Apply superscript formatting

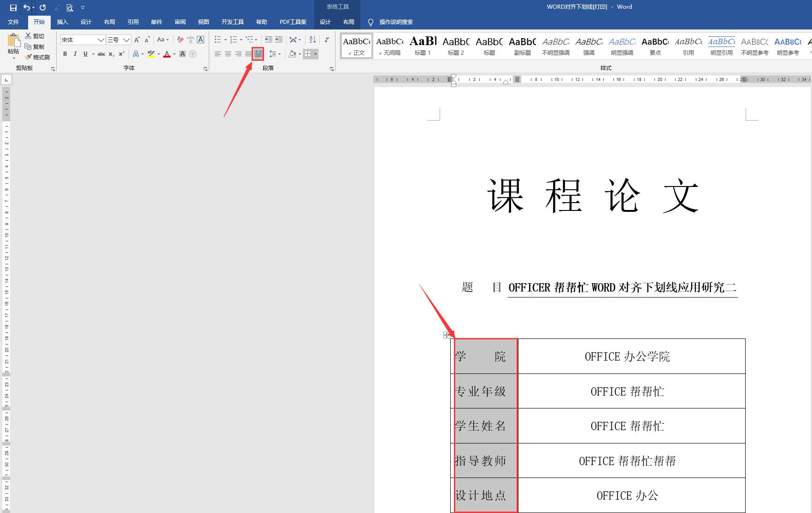coord(121,54)
